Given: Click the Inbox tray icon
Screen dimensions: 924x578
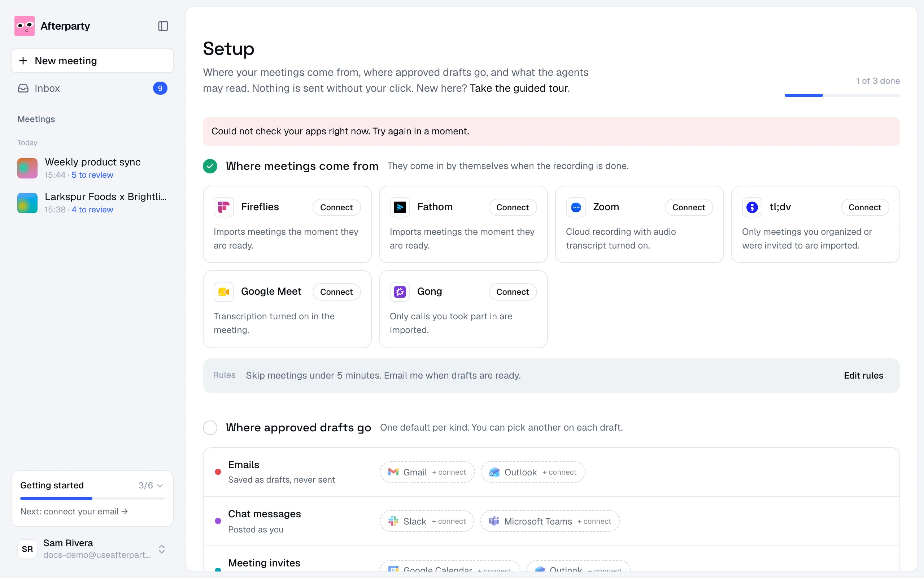Looking at the screenshot, I should pos(23,88).
